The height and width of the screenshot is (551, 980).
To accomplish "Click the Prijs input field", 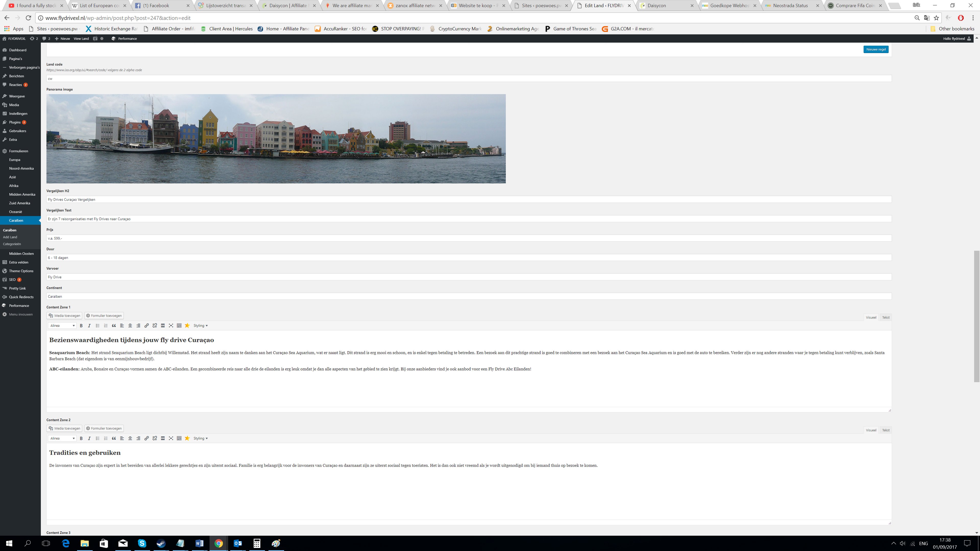I will click(469, 238).
